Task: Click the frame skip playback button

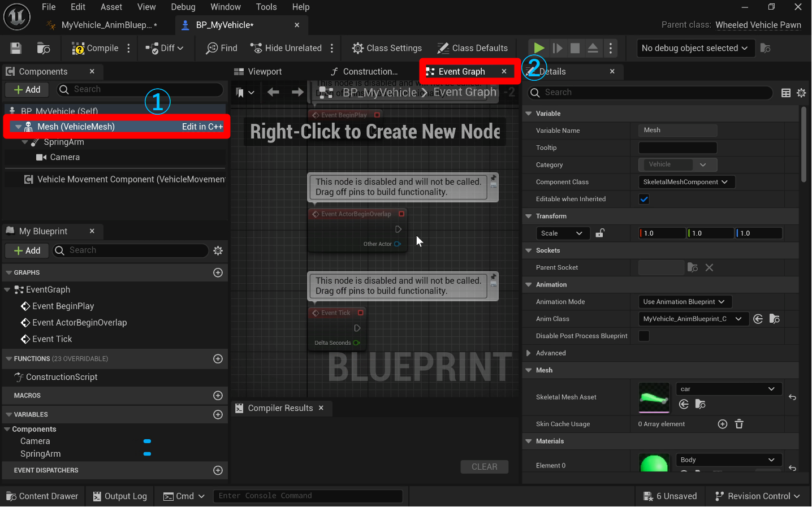Action: tap(558, 48)
